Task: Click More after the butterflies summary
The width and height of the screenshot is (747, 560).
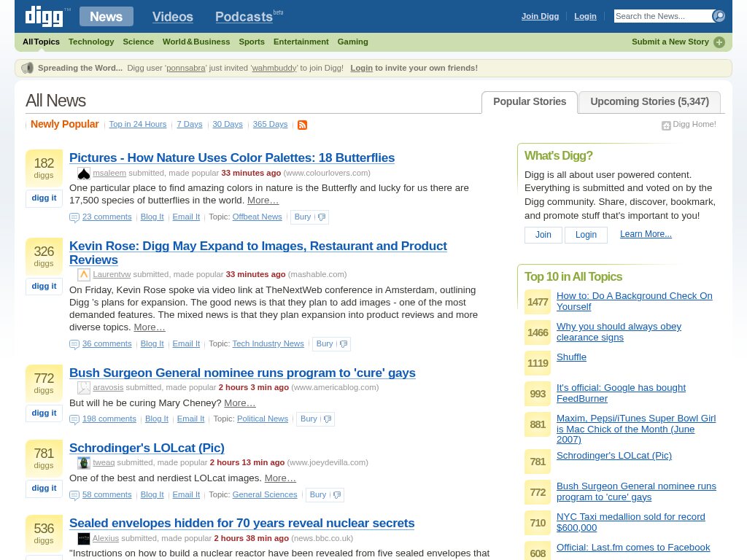Action: [x=263, y=200]
